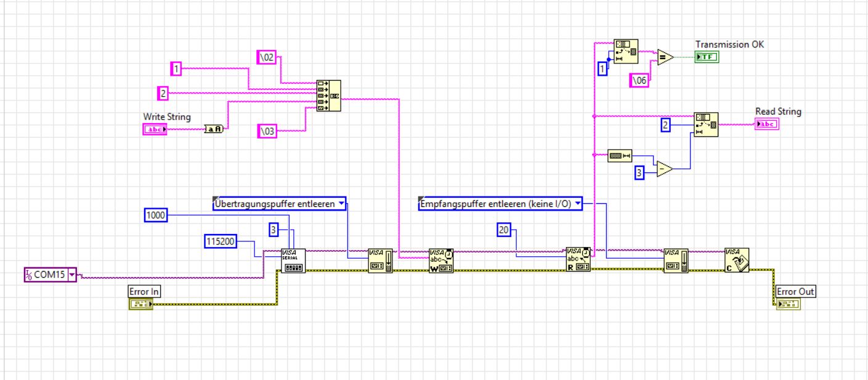Select the VISA Configure Serial Port node

pos(293,261)
